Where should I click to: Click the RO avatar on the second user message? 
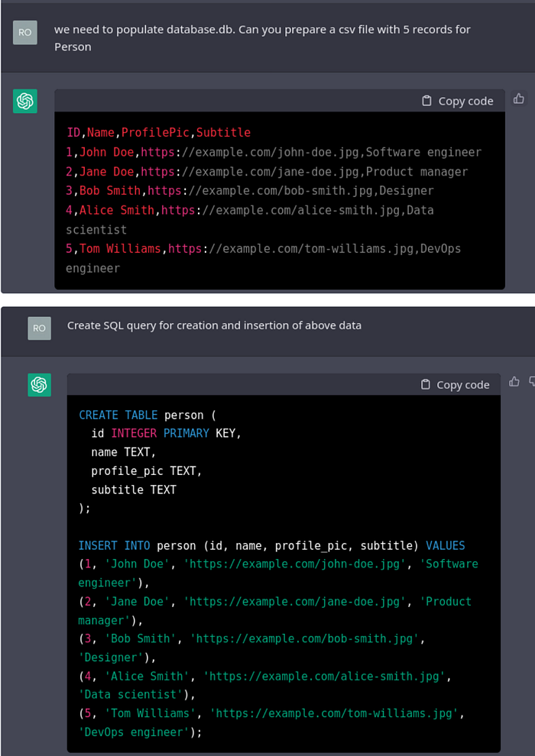pyautogui.click(x=39, y=328)
